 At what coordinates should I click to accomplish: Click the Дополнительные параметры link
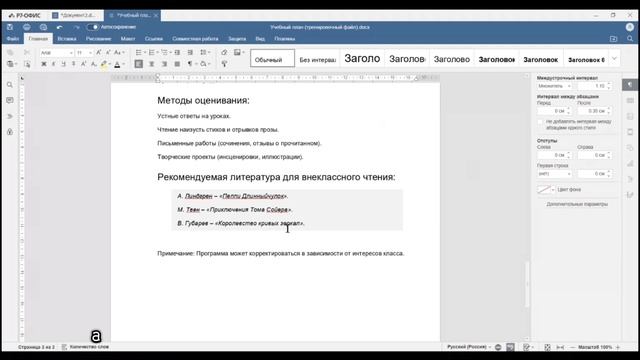point(577,204)
